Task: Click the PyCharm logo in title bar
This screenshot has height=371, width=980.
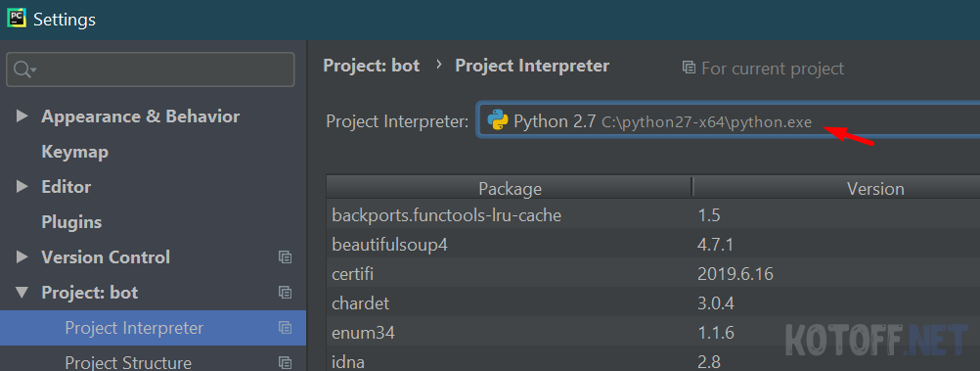Action: pos(17,19)
